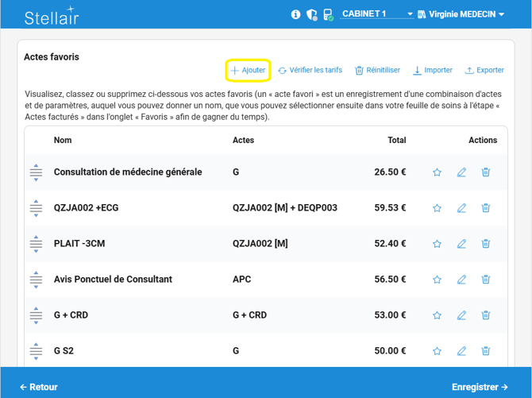Click the card reader status icon
This screenshot has width=532, height=398.
[327, 14]
